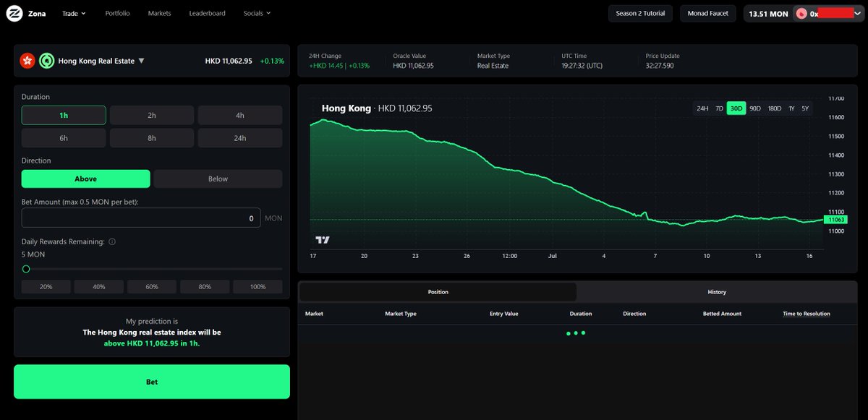868x420 pixels.
Task: Choose the Above direction
Action: tap(86, 179)
